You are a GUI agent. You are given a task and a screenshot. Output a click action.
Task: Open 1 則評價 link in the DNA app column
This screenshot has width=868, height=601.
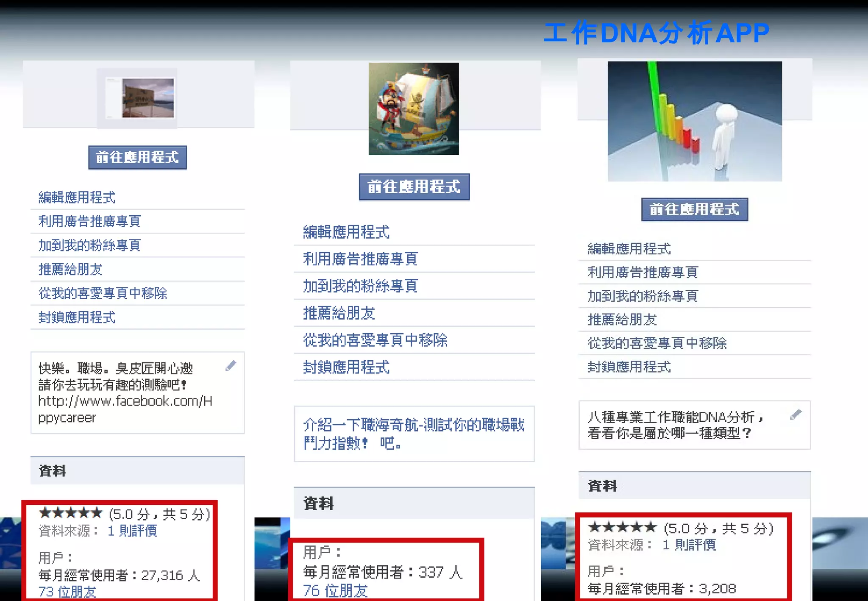click(689, 545)
